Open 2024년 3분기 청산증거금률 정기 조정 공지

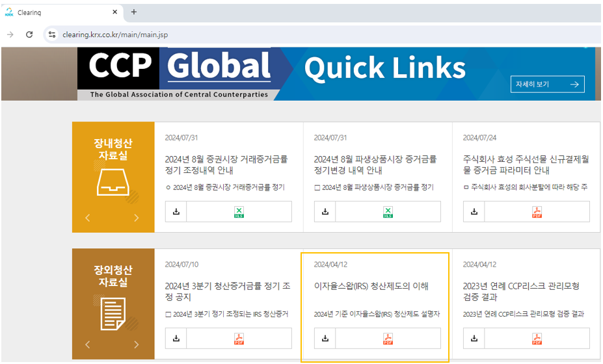228,291
